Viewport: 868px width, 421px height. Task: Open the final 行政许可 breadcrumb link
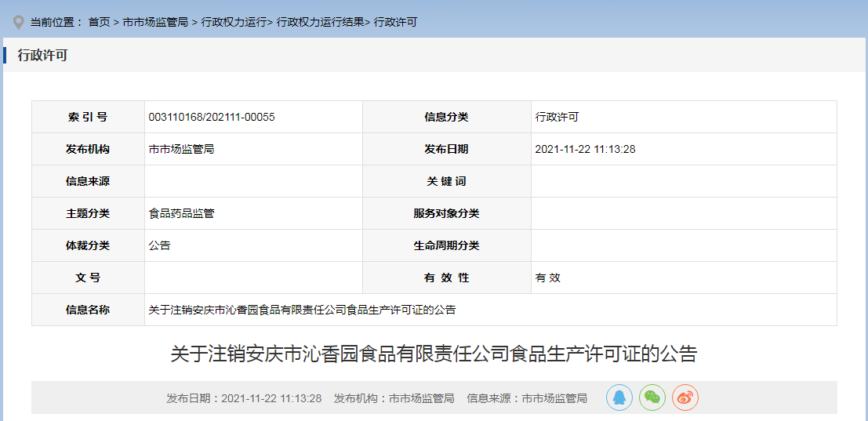click(395, 23)
